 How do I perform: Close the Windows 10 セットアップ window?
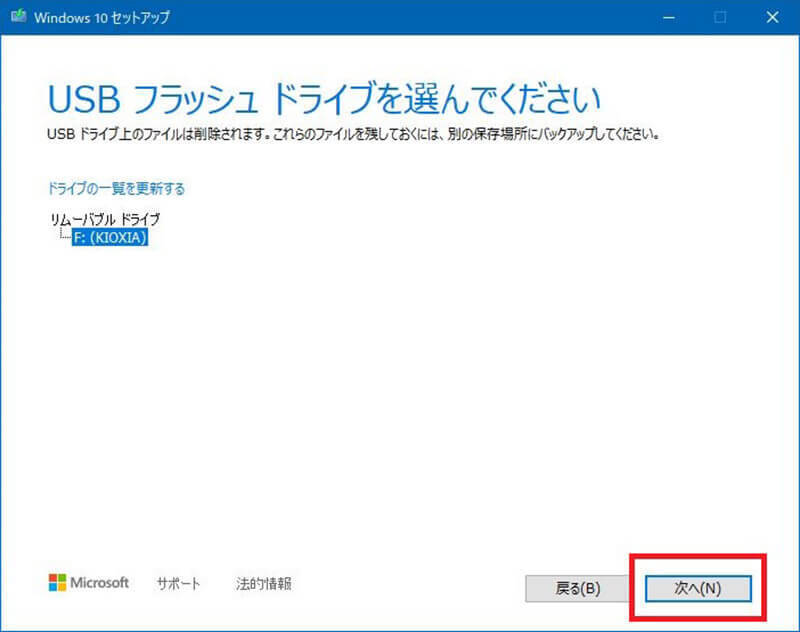pos(772,17)
